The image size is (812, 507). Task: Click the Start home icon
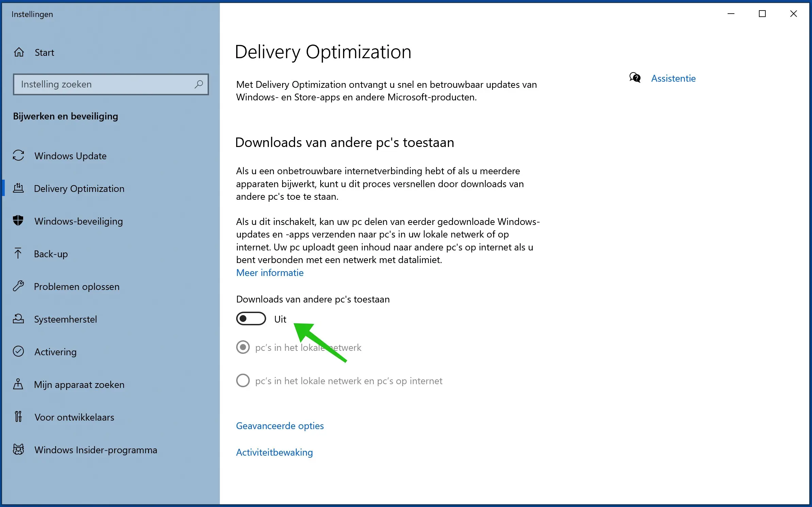[x=19, y=52]
